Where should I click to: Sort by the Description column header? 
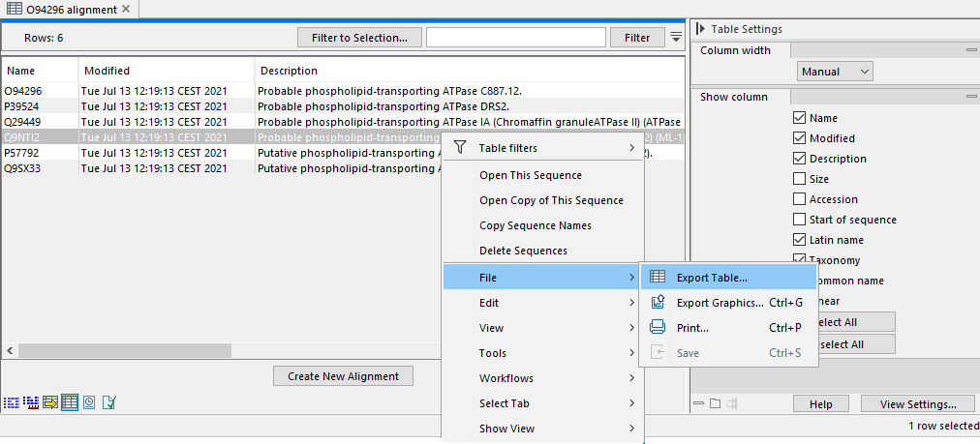470,71
